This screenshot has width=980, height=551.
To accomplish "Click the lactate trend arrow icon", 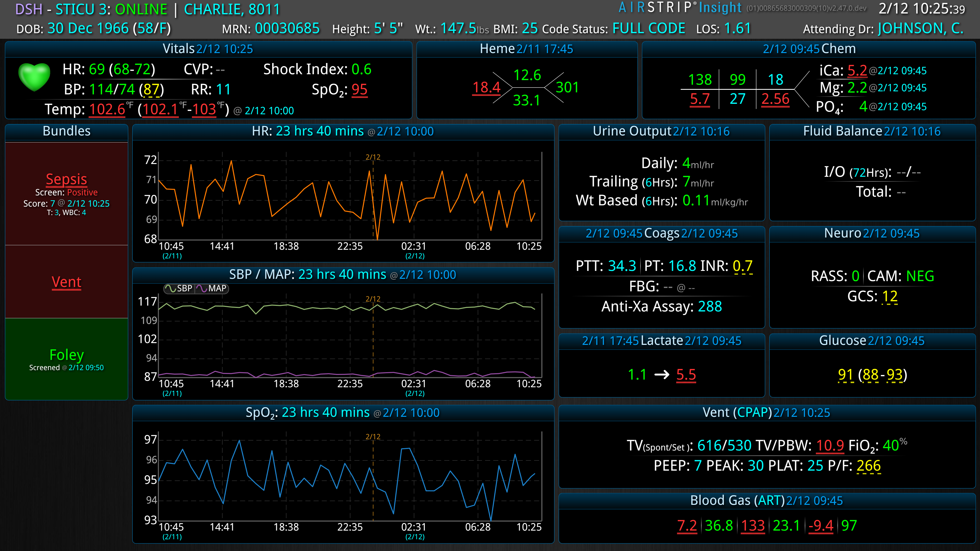I will pos(661,375).
